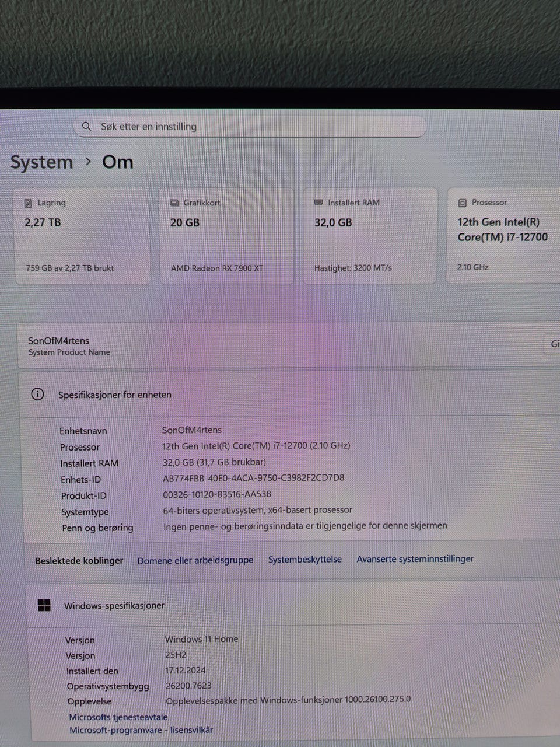This screenshot has width=560, height=747.
Task: Focus the 'Søk etter en innstilling' search field
Action: pos(250,126)
